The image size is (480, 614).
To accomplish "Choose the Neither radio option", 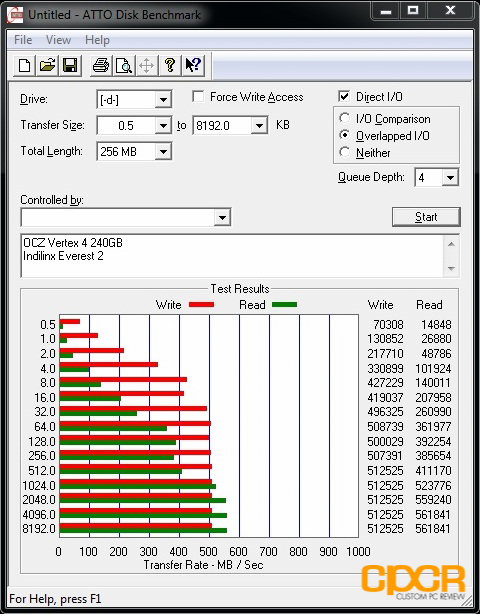I will tap(345, 152).
